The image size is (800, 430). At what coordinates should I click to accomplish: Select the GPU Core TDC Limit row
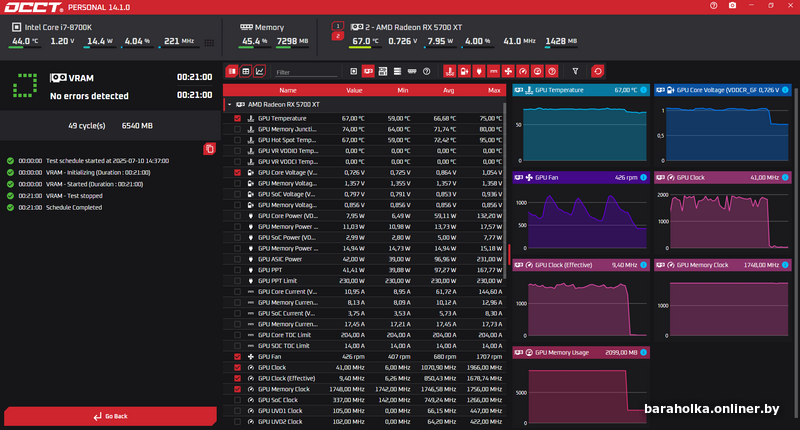(363, 335)
